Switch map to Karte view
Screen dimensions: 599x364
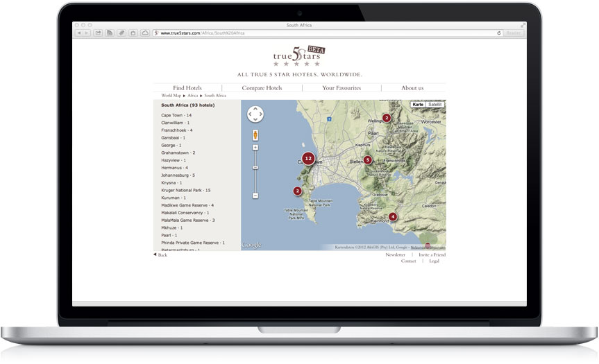(418, 105)
